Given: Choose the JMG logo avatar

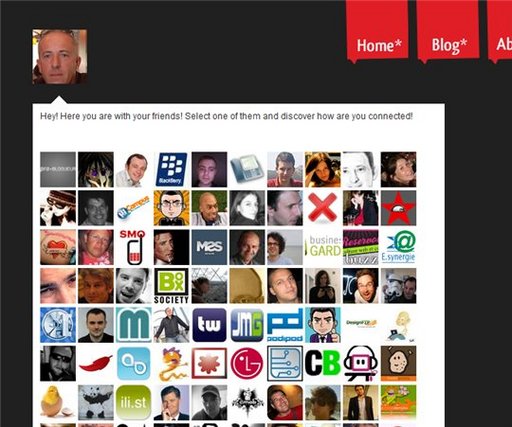Looking at the screenshot, I should coord(247,325).
